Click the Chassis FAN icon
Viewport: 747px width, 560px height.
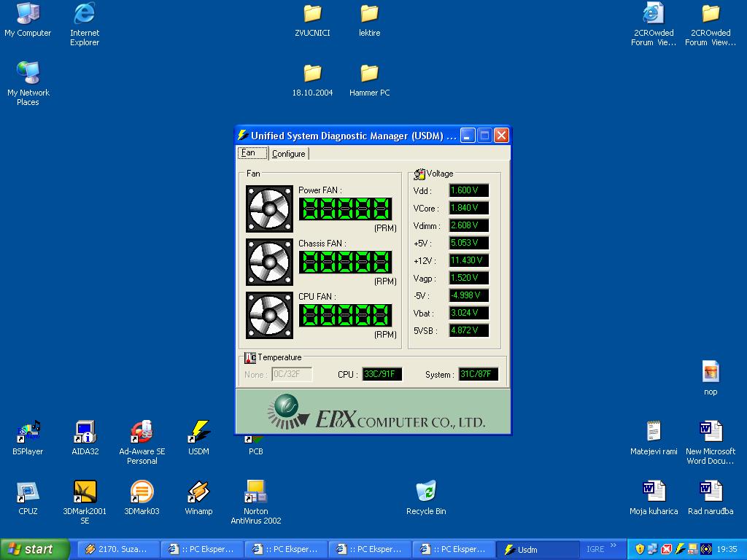[269, 262]
